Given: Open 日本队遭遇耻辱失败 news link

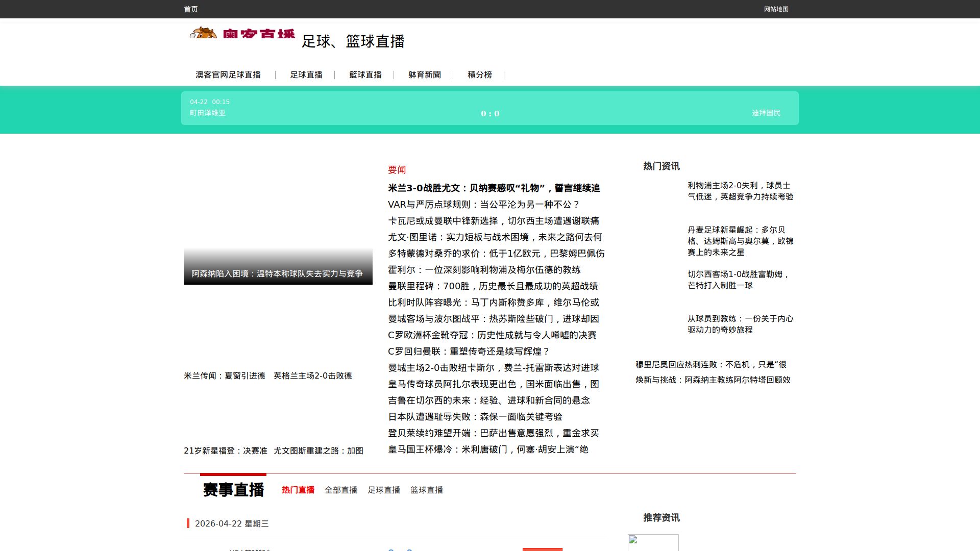Looking at the screenshot, I should [x=475, y=417].
